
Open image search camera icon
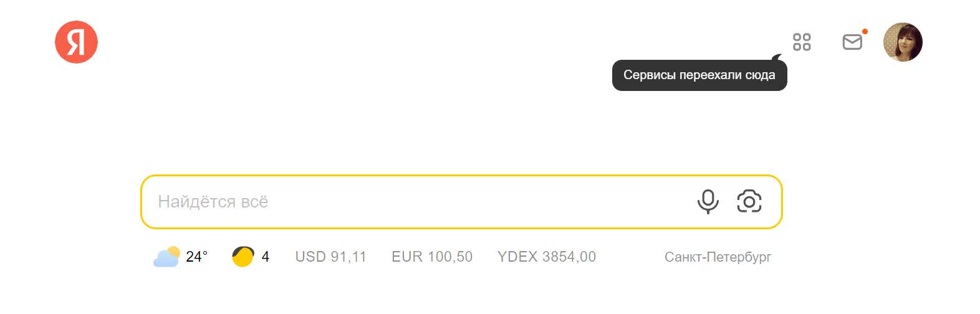point(749,201)
